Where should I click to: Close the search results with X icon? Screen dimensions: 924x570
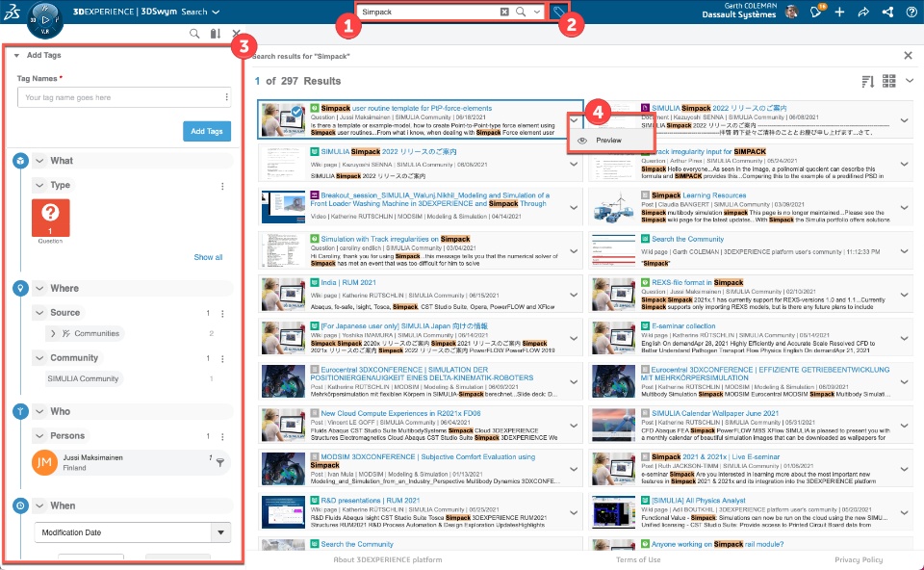click(x=908, y=56)
